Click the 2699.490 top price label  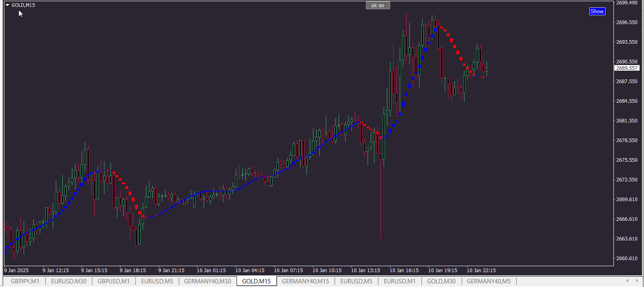point(627,3)
